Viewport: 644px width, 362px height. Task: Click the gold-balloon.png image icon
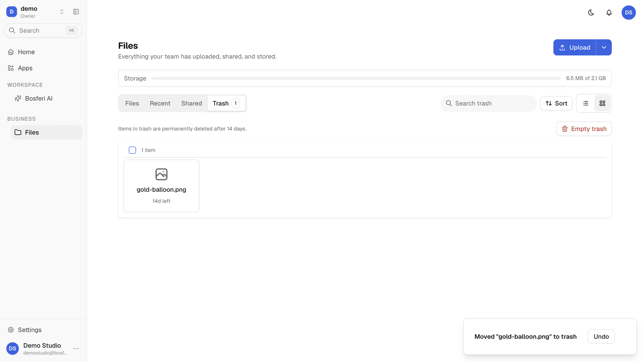[161, 174]
